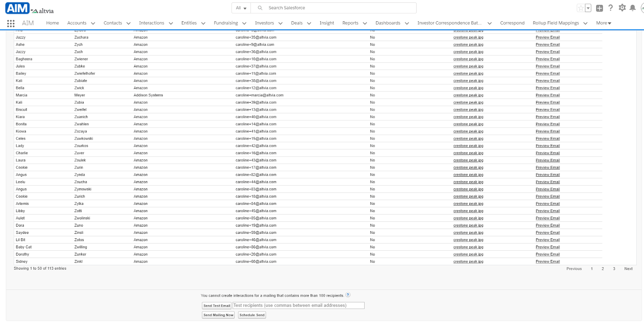Image resolution: width=644 pixels, height=322 pixels.
Task: Go to the Next page
Action: [x=628, y=268]
